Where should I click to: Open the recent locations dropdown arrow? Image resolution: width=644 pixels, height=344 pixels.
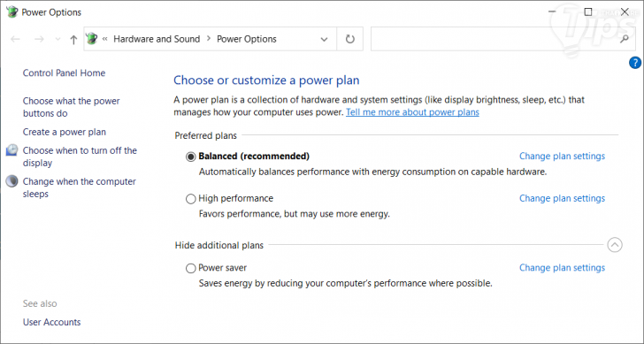click(x=57, y=40)
